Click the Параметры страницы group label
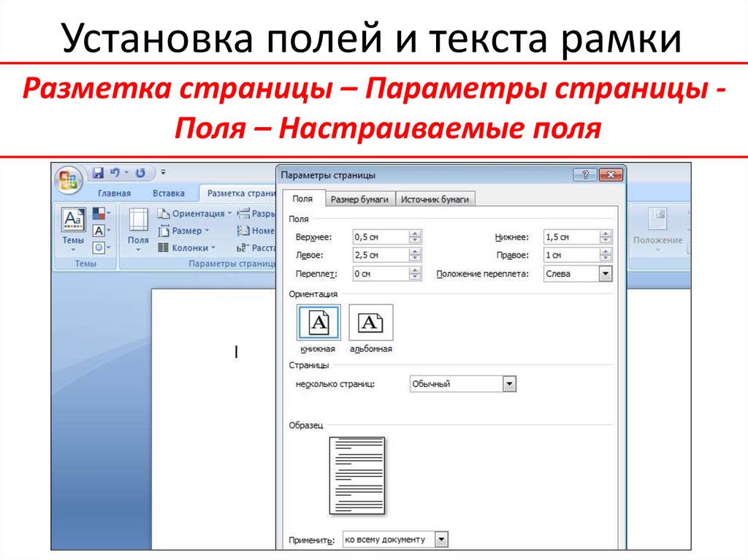Screen dimensions: 748x560 click(232, 264)
